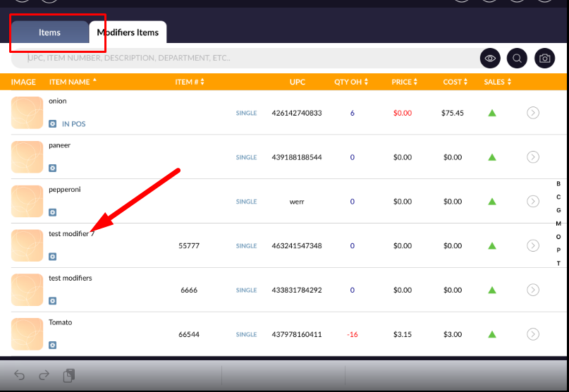The image size is (569, 392).
Task: Sort the list by PRICE column
Action: point(405,82)
